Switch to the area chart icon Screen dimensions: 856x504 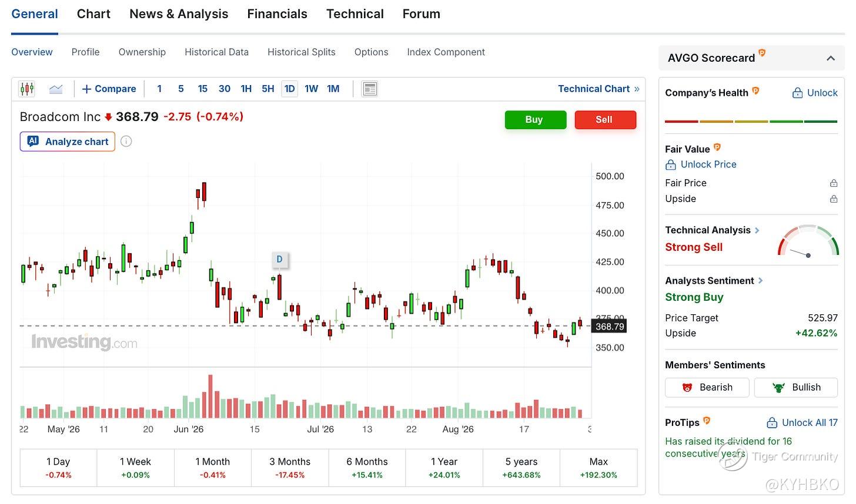[x=56, y=89]
